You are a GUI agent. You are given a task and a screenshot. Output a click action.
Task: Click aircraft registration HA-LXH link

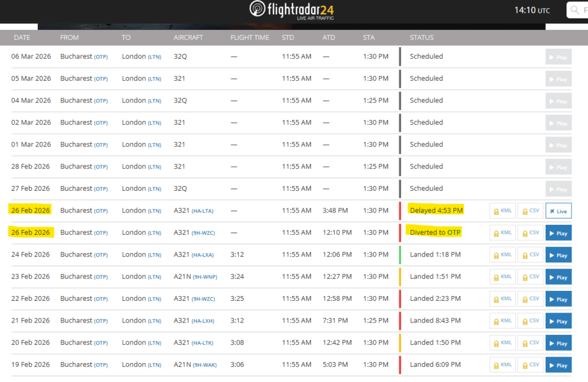click(204, 321)
